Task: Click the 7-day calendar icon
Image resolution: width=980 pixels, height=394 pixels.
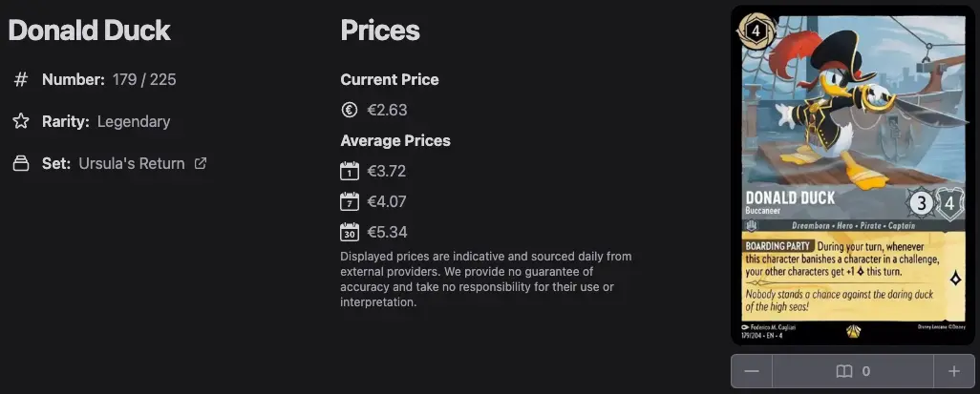Action: click(350, 201)
